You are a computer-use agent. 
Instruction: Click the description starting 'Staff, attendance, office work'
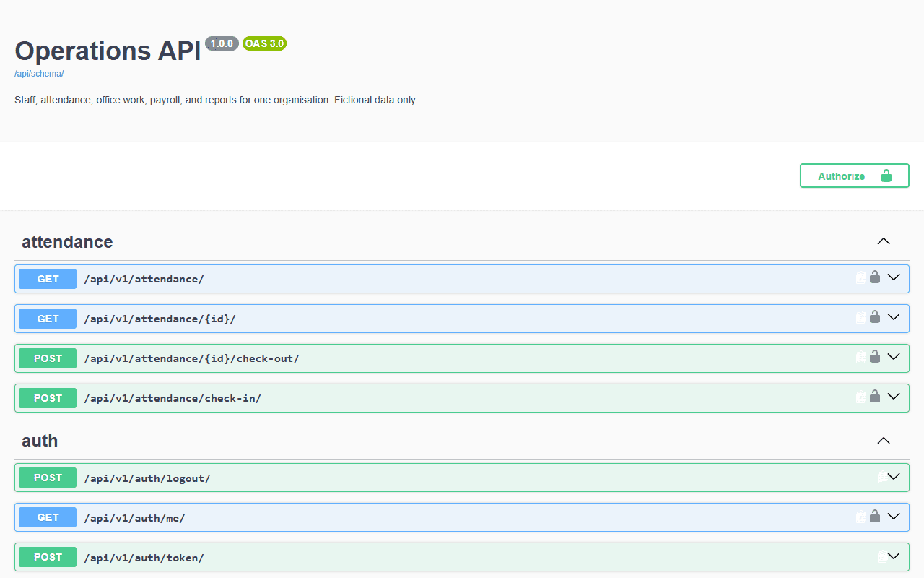point(216,100)
